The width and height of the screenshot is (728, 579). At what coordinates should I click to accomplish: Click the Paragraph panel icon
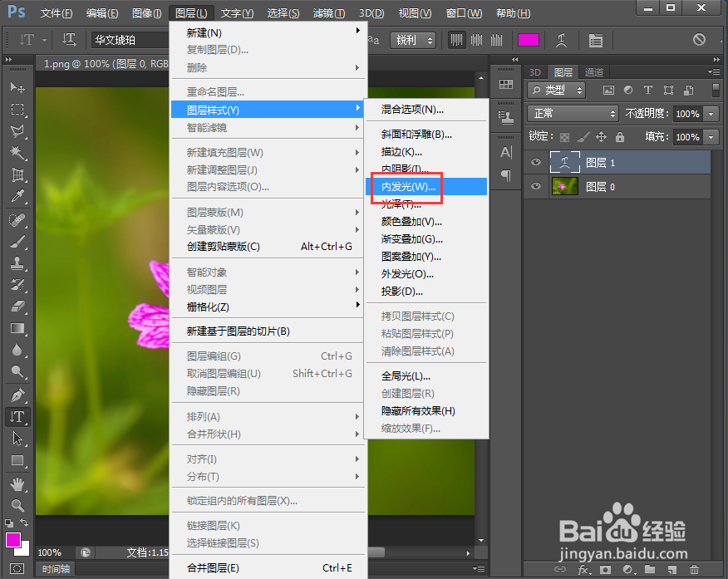click(x=505, y=173)
